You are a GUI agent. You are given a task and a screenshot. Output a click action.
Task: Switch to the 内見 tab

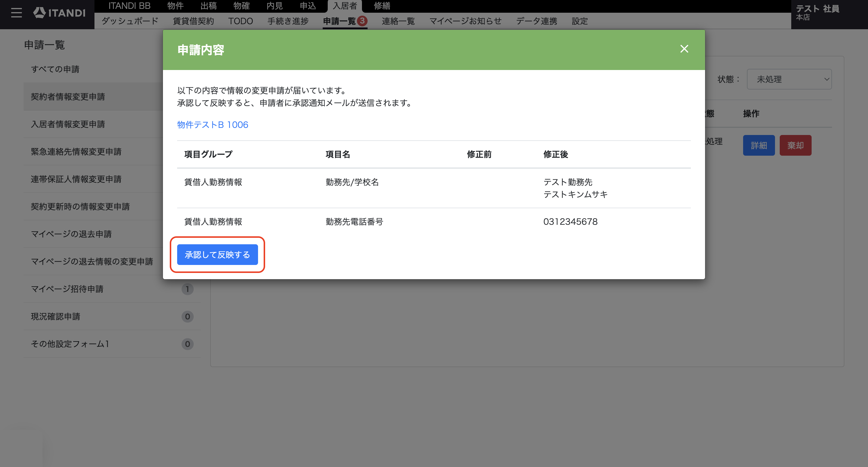click(275, 6)
